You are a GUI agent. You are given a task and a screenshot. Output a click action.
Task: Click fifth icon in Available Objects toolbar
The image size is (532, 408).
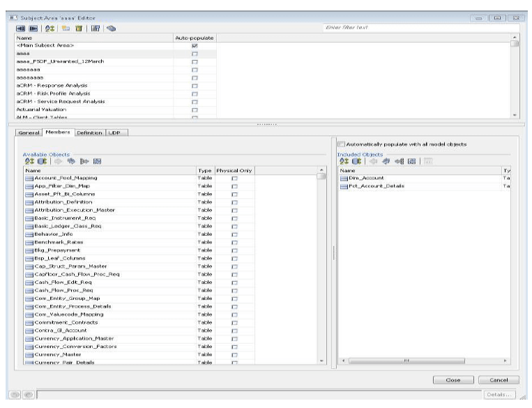[x=84, y=161]
